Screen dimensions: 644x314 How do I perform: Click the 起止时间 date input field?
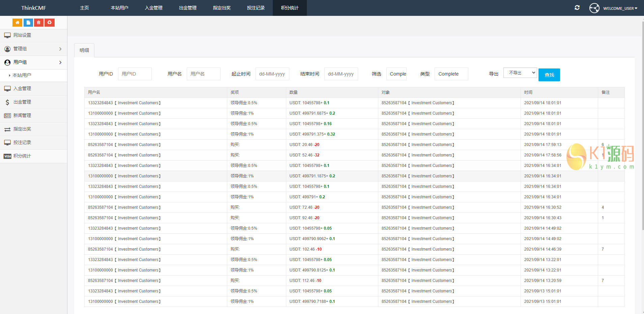click(272, 74)
